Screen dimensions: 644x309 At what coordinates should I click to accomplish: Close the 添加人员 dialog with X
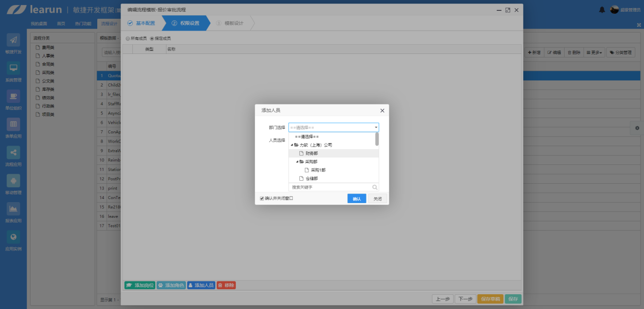coord(382,110)
